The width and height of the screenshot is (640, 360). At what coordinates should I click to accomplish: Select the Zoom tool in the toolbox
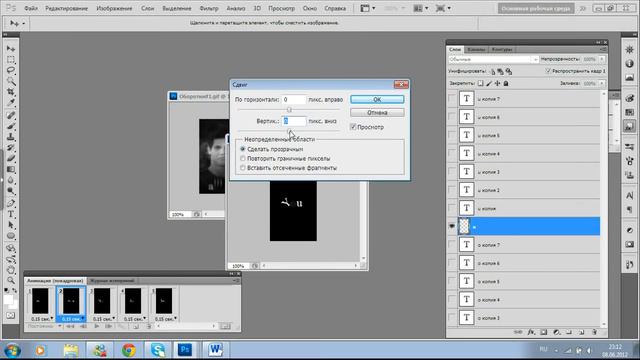click(x=11, y=280)
